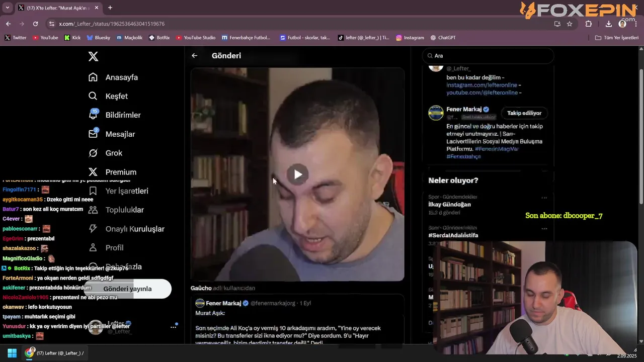This screenshot has height=362, width=644.
Task: Open account menu dots next to Lefter
Action: pos(173,327)
